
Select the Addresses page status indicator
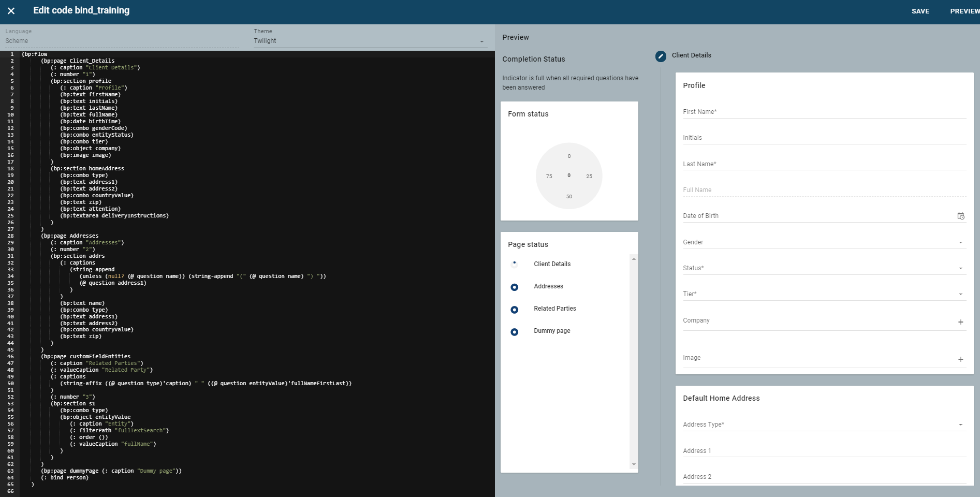pos(514,287)
